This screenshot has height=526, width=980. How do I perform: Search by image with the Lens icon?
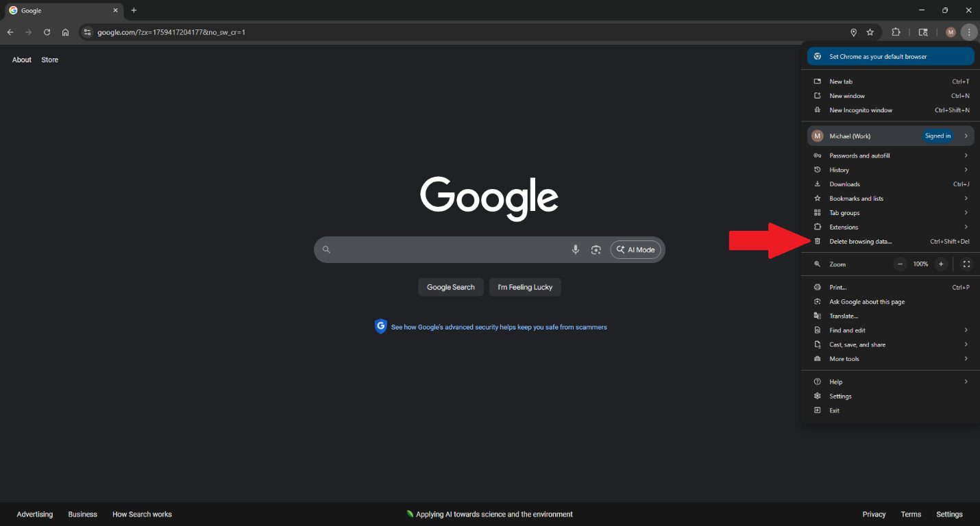(x=596, y=250)
